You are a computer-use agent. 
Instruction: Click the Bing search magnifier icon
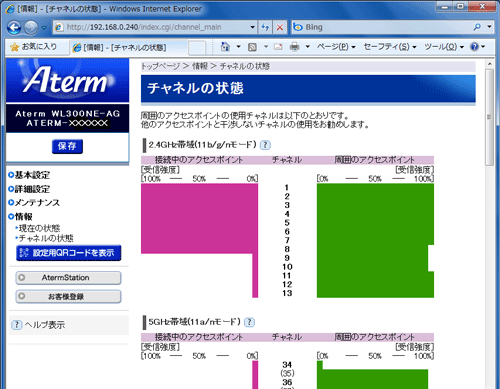point(477,27)
